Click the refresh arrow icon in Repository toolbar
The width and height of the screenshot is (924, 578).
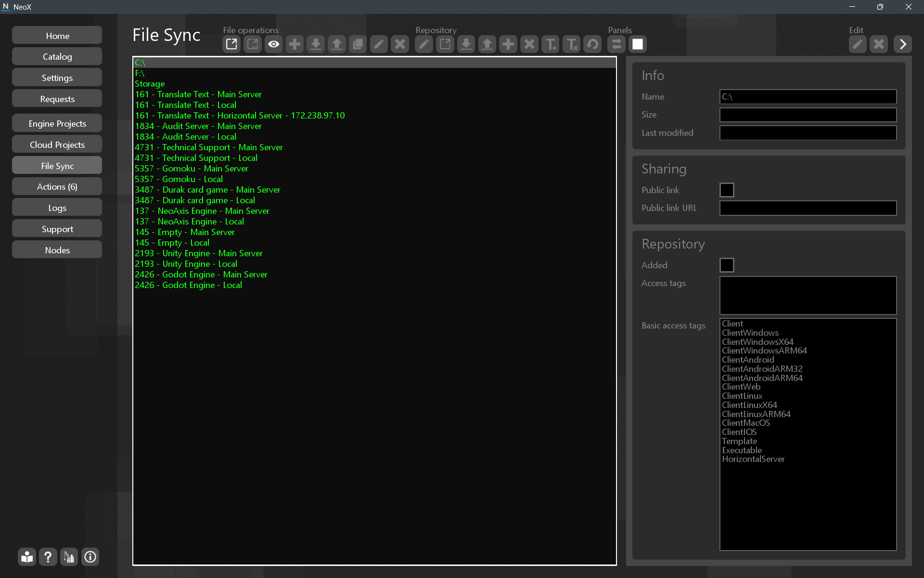592,44
